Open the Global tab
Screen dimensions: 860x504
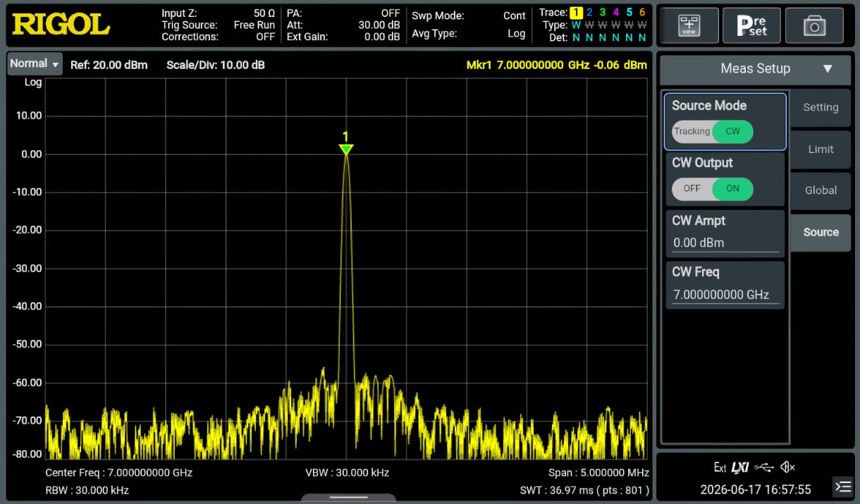click(821, 190)
